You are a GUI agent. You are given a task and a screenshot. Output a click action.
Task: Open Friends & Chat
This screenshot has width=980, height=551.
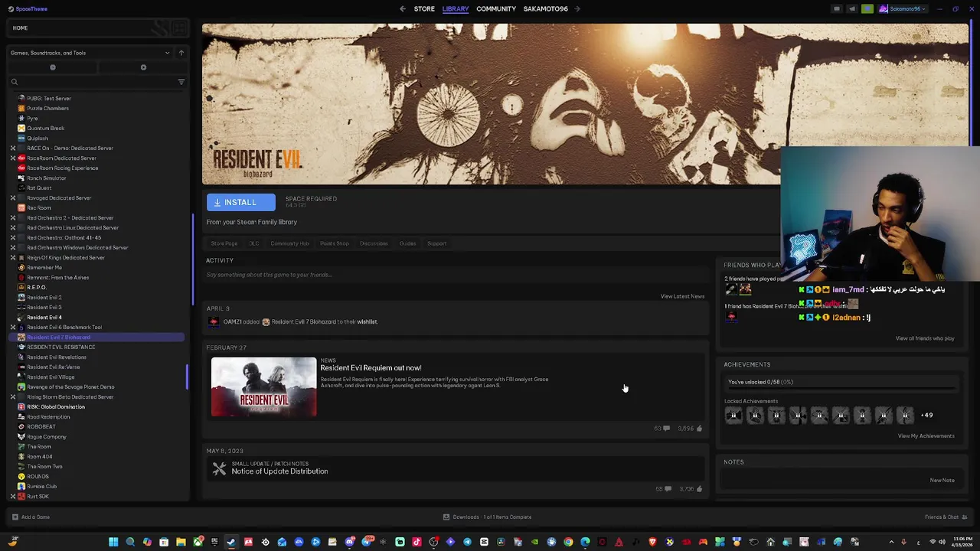click(946, 517)
